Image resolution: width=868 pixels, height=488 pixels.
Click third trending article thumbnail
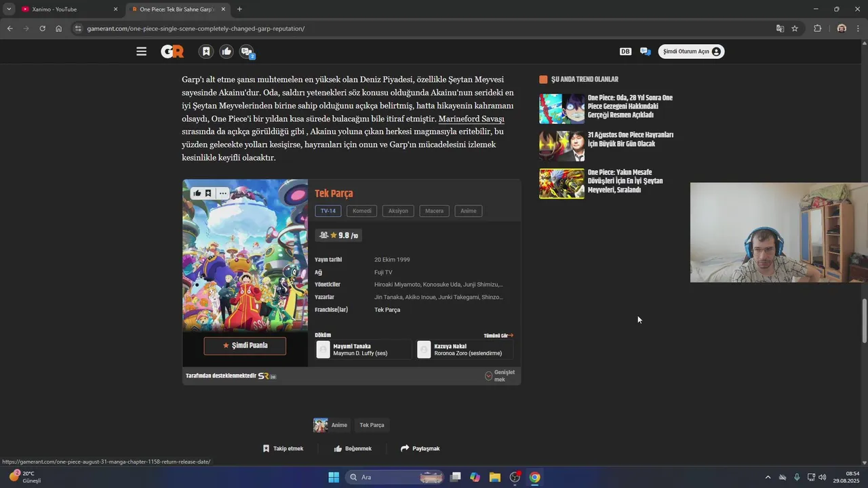[x=561, y=183]
